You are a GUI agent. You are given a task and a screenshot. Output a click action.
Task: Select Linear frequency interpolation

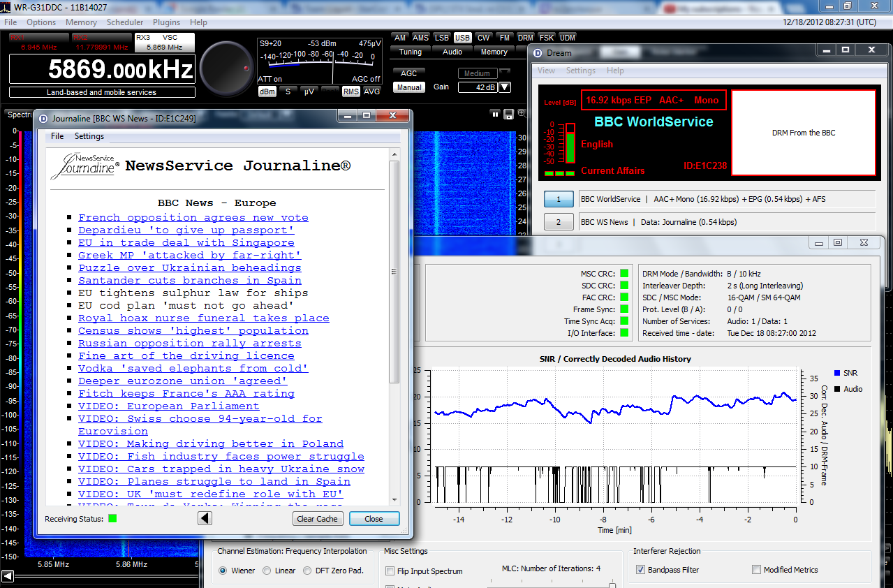(x=267, y=571)
